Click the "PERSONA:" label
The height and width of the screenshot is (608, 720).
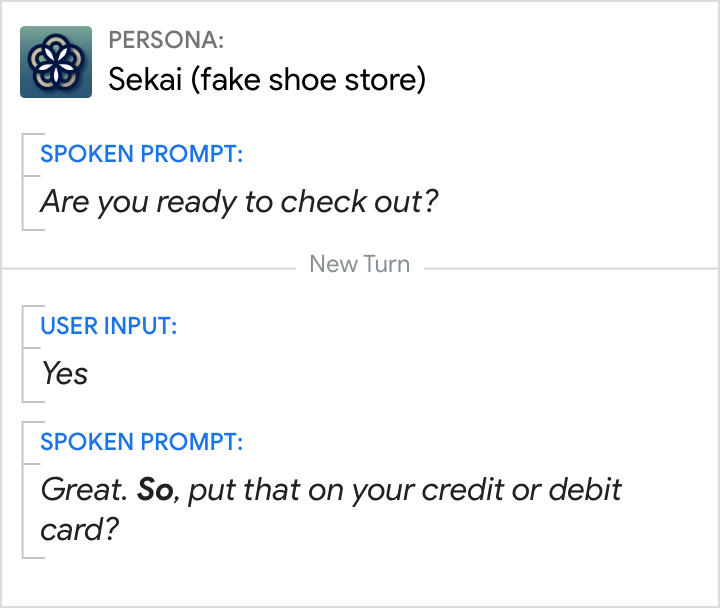(x=166, y=41)
